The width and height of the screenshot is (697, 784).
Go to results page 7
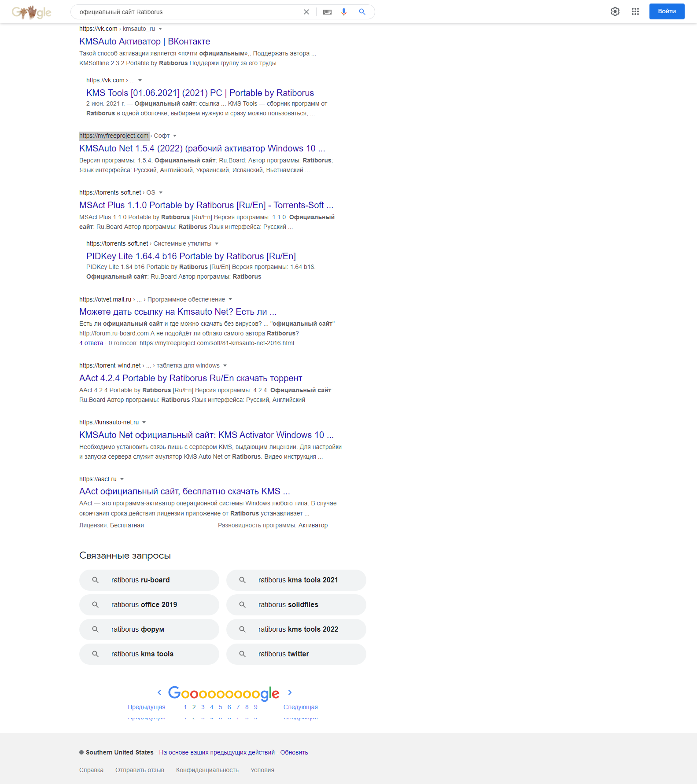pyautogui.click(x=238, y=707)
